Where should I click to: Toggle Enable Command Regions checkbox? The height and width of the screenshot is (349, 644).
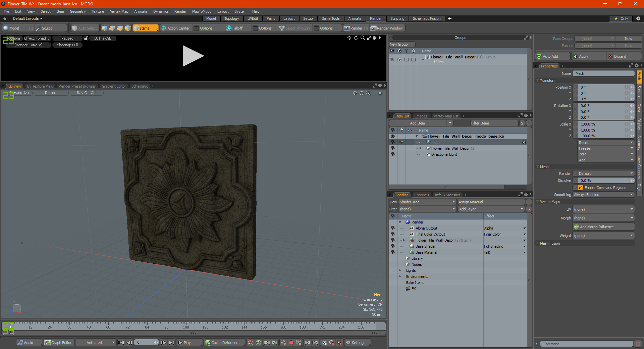click(x=581, y=188)
